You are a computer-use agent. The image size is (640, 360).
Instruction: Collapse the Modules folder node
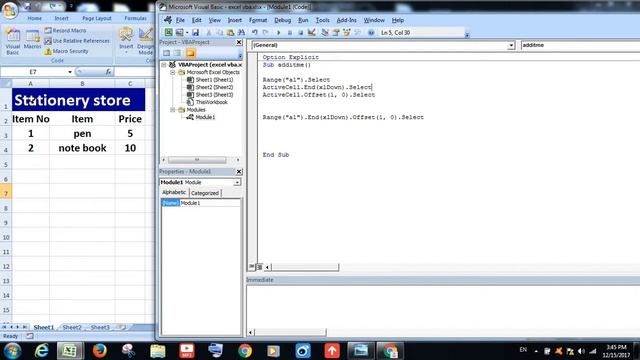click(173, 110)
